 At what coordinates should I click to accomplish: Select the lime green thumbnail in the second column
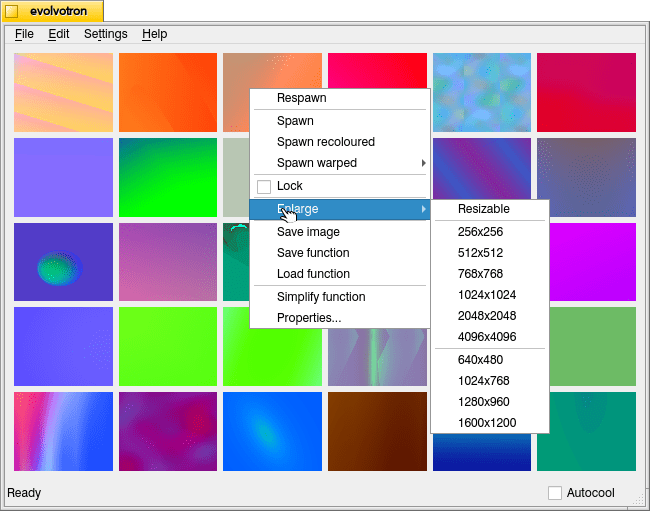point(168,346)
